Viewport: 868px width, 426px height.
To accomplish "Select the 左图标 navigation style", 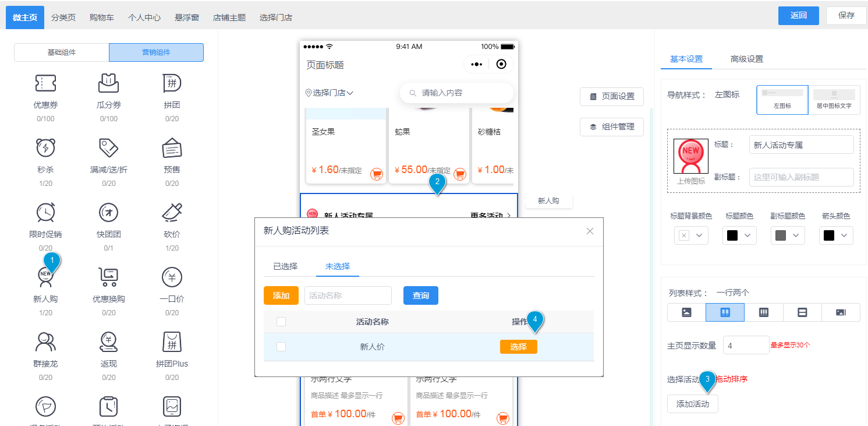I will (x=782, y=100).
